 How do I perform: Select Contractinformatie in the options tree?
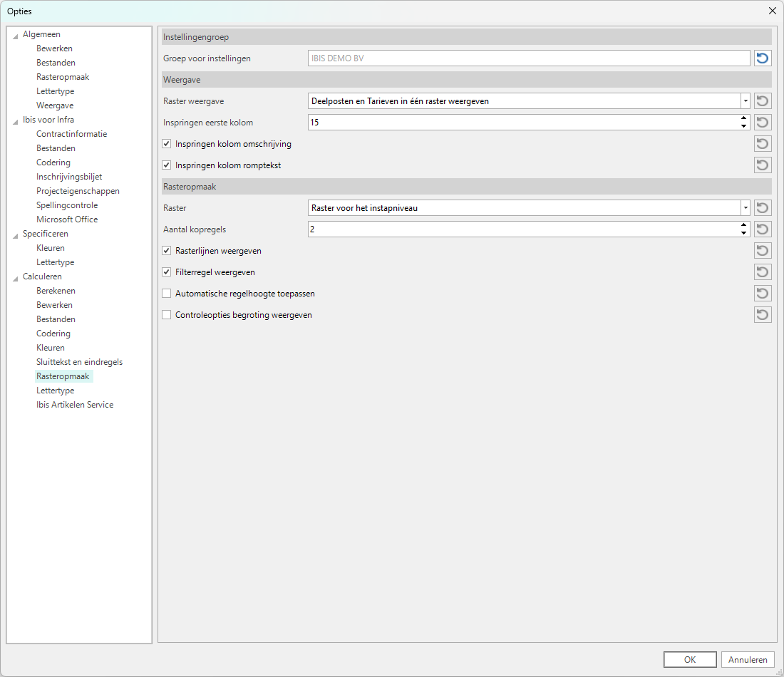71,134
